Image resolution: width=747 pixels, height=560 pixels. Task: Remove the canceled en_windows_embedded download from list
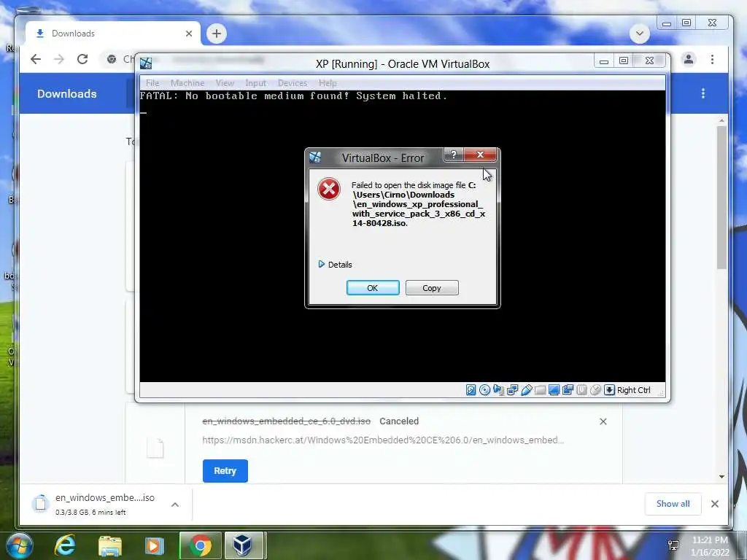pyautogui.click(x=603, y=421)
